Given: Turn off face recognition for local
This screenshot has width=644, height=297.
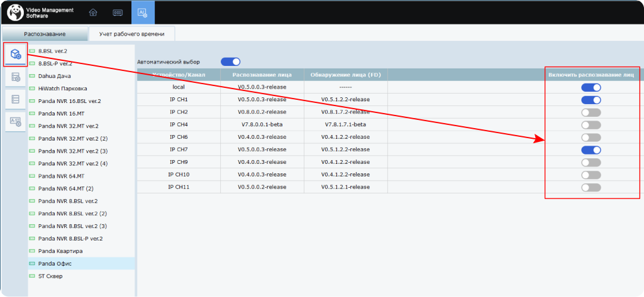Looking at the screenshot, I should pos(591,87).
